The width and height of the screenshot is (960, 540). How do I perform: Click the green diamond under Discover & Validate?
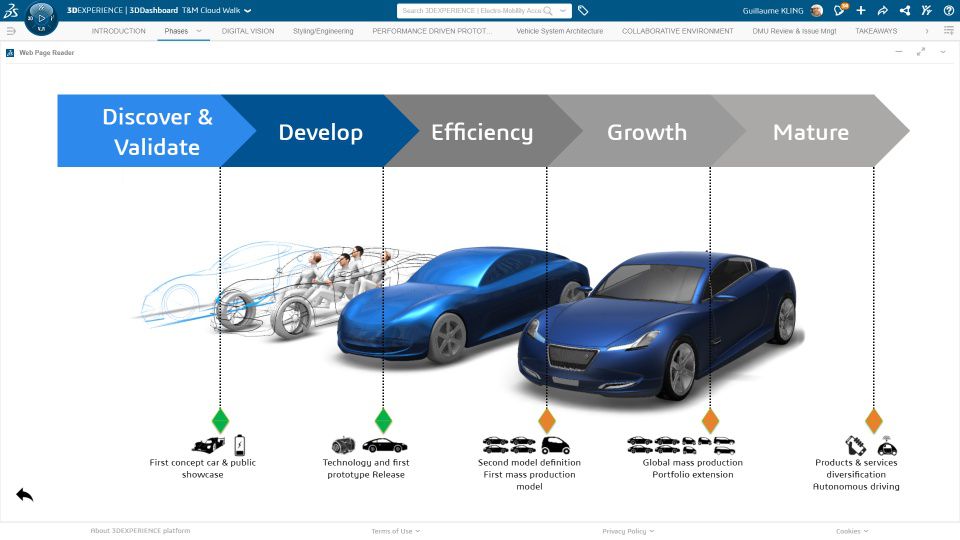220,420
